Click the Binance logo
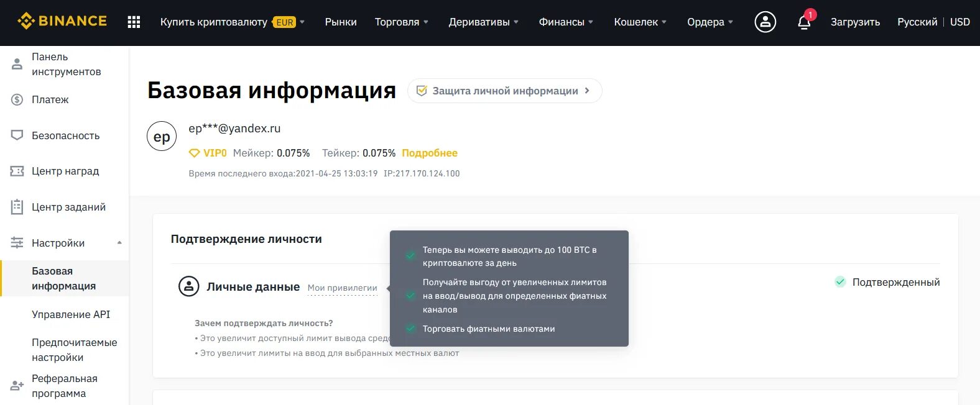 [x=62, y=21]
